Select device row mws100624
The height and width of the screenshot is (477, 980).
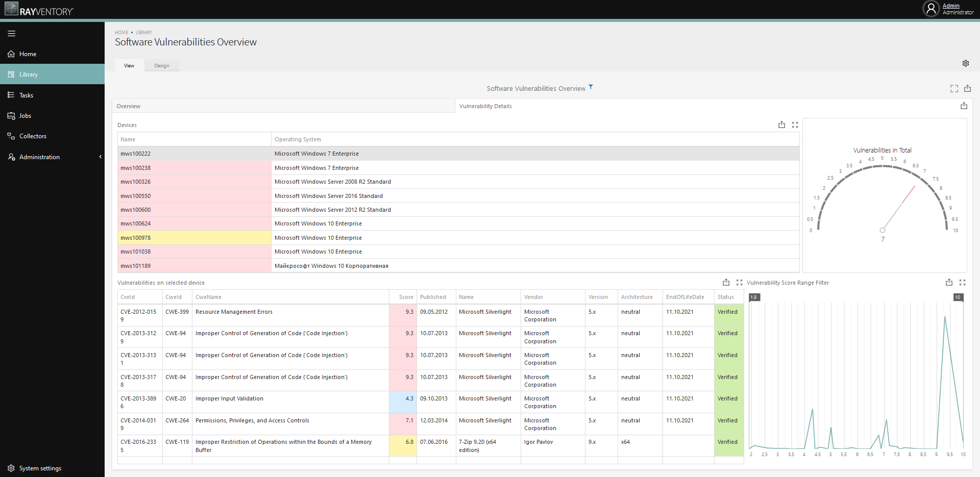(x=458, y=223)
